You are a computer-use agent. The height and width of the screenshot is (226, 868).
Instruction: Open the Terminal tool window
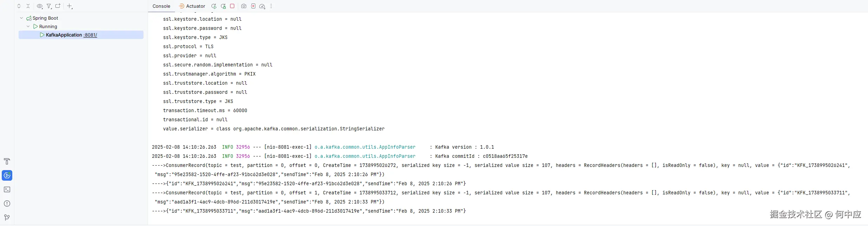7,189
